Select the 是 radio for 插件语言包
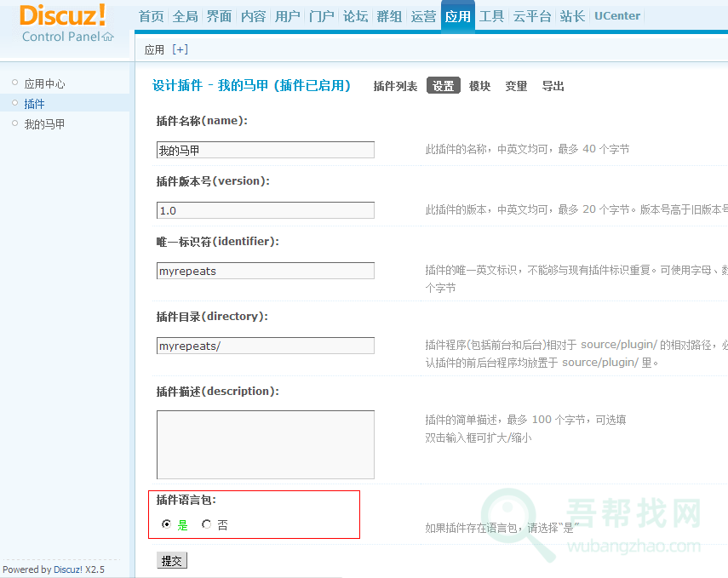Viewport: 728px width, 578px height. (166, 525)
